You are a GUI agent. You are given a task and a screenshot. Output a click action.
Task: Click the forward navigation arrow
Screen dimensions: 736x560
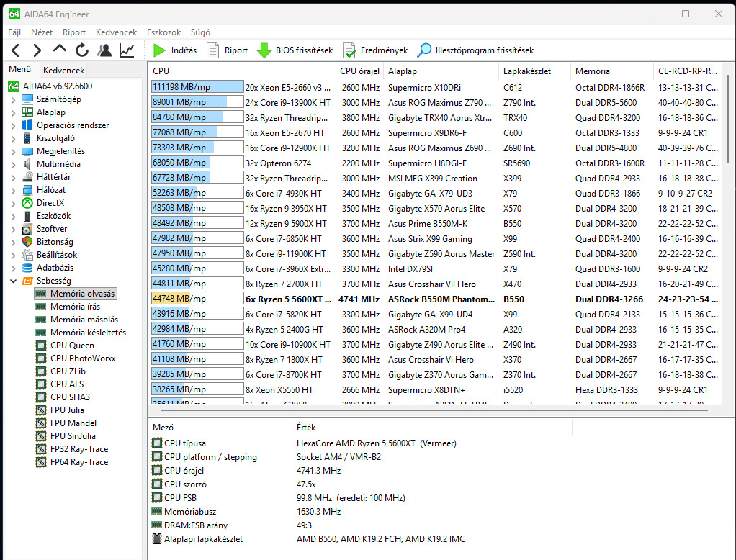point(37,50)
